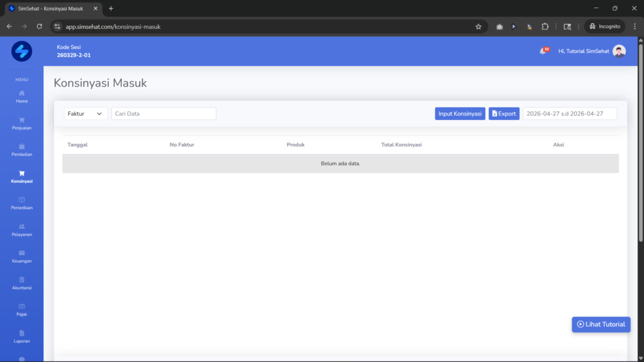Viewport: 644px width, 362px height.
Task: Open the Pelayanan people icon
Action: coord(22,226)
